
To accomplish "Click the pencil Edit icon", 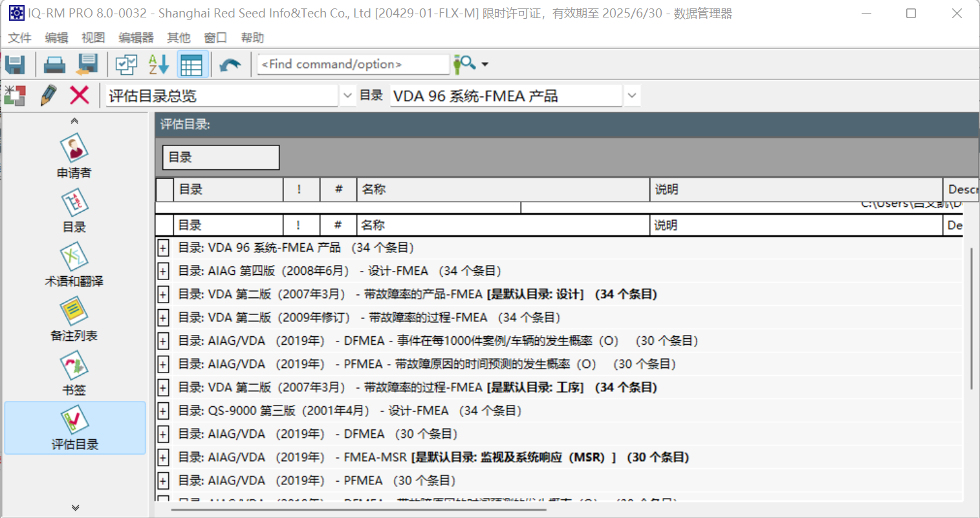I will point(49,96).
